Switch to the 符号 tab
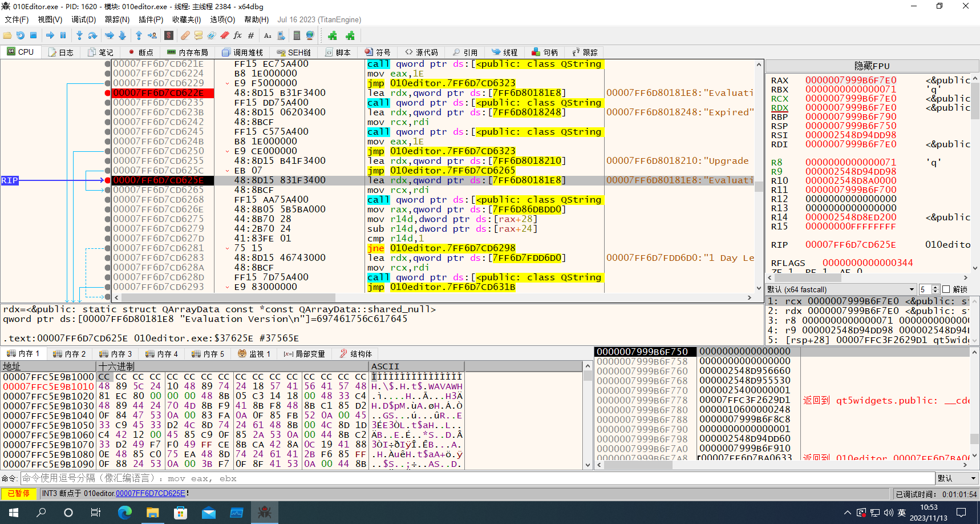This screenshot has width=980, height=524. pyautogui.click(x=378, y=52)
